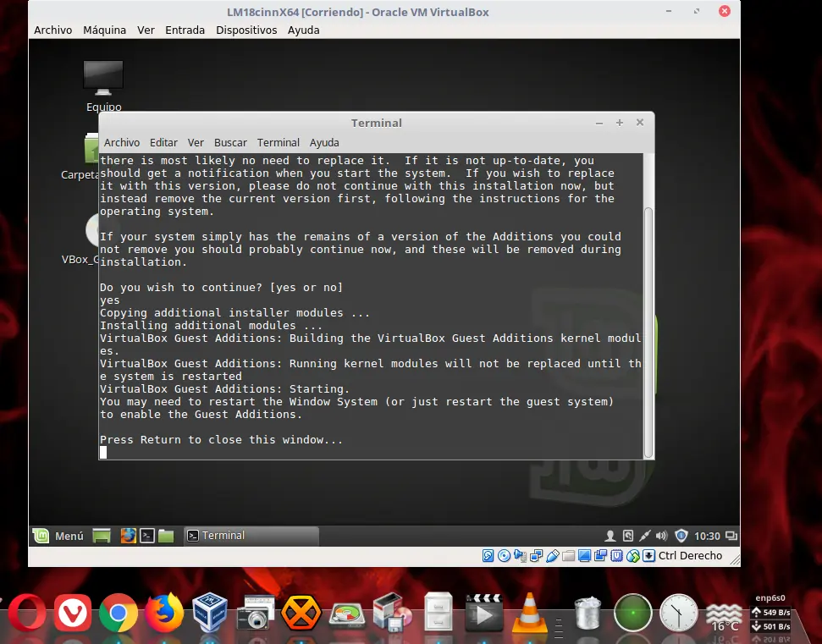Open the trash can in the dock
822x644 pixels.
point(586,611)
